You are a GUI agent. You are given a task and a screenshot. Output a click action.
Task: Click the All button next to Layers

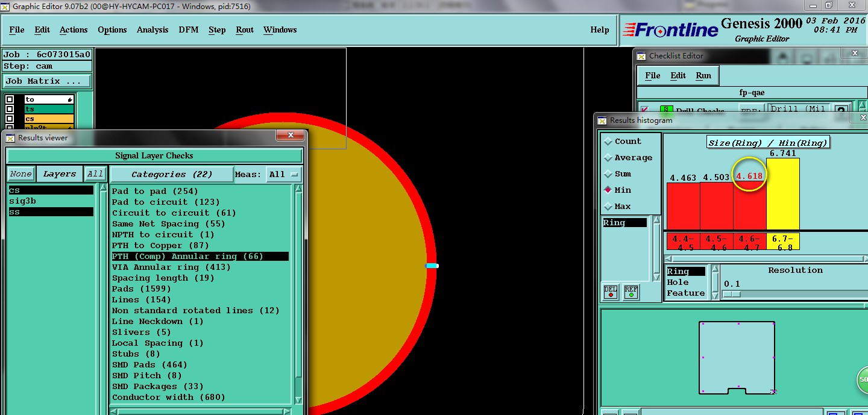coord(95,174)
